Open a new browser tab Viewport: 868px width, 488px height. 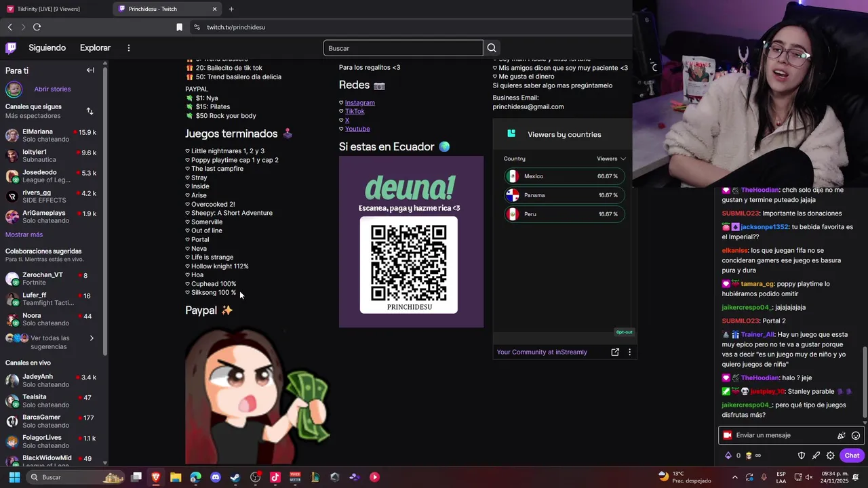coord(231,9)
